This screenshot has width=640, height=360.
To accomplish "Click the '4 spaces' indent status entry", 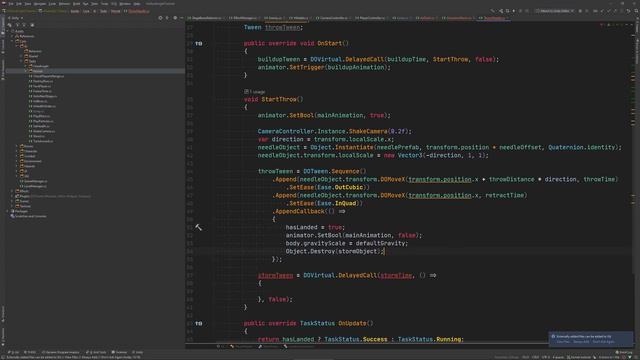I will pos(558,357).
